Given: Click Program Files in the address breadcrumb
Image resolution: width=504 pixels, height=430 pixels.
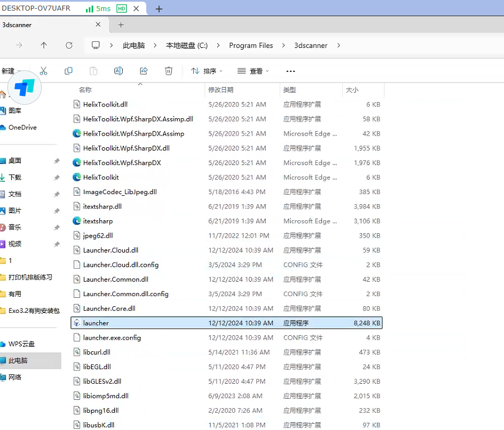Looking at the screenshot, I should point(251,45).
